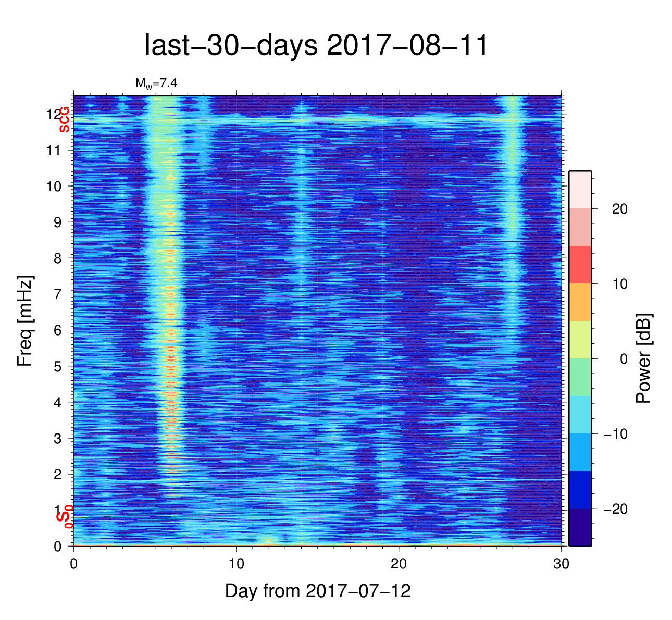Select the "Day from 2017-07-12" axis label
Screen dimensions: 672x620
[x=318, y=591]
